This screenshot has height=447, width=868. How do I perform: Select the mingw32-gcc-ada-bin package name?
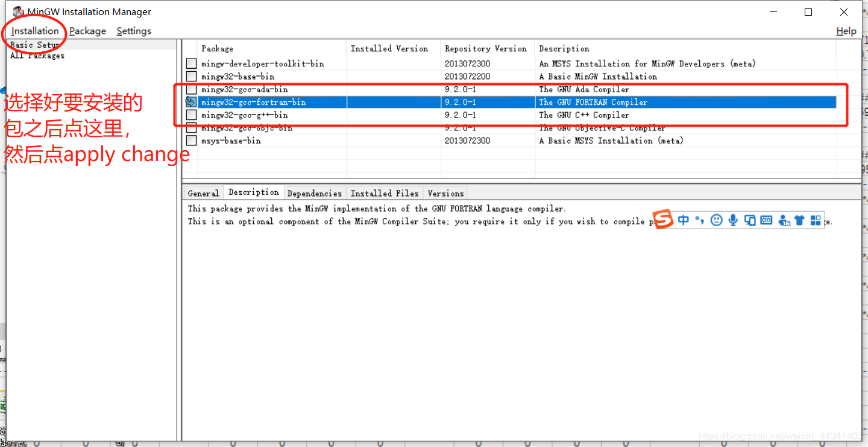(244, 89)
